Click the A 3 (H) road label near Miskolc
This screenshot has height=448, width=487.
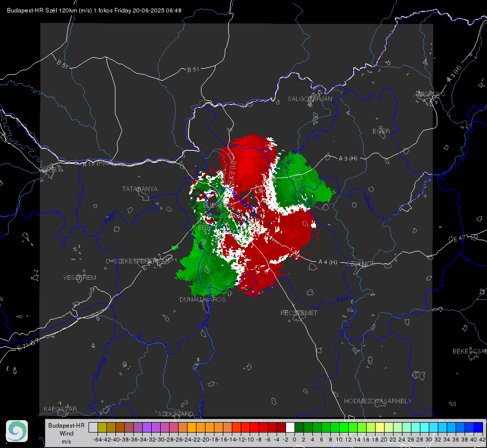tap(454, 74)
